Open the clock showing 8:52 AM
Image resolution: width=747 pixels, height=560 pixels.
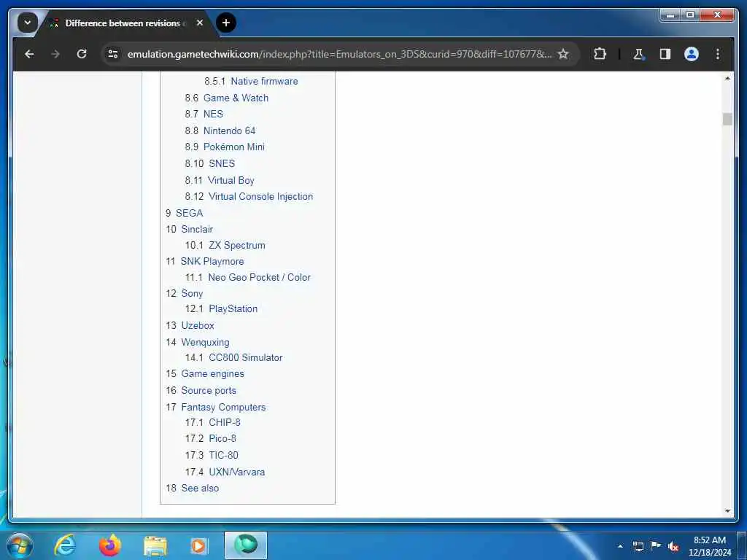click(709, 546)
